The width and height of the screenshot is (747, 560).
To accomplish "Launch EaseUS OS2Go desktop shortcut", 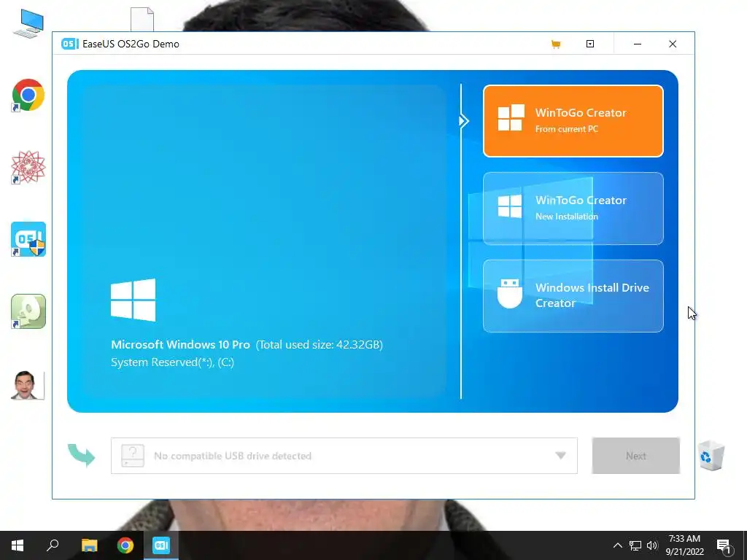I will (28, 239).
